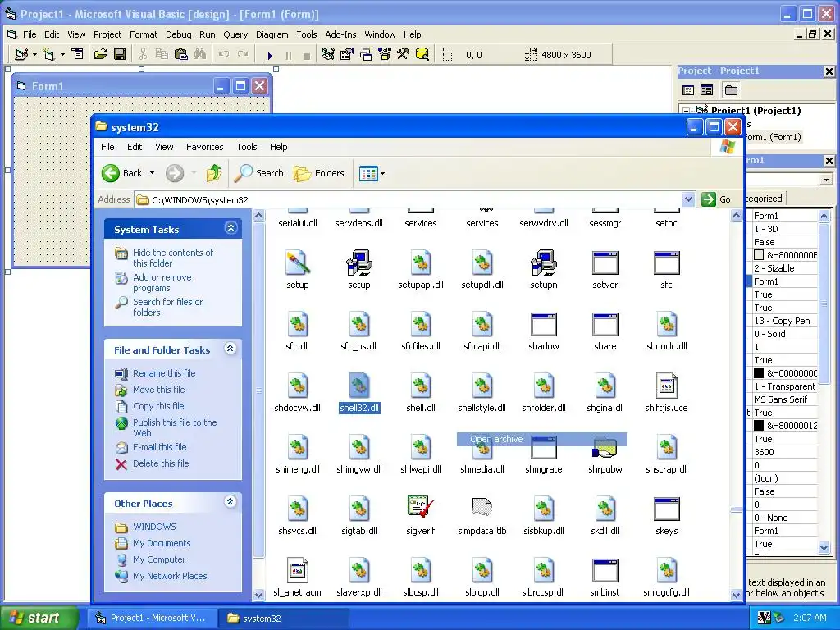Open Data View Window toolbar icon

[422, 55]
